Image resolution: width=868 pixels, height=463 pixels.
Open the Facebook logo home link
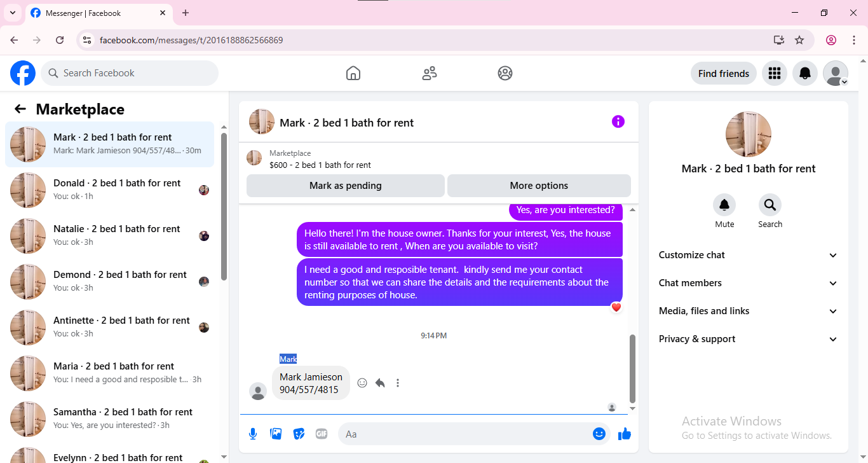(x=23, y=73)
